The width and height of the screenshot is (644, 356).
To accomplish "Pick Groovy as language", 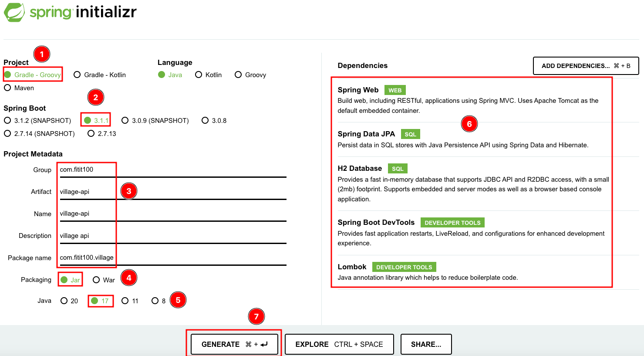I will pyautogui.click(x=250, y=75).
